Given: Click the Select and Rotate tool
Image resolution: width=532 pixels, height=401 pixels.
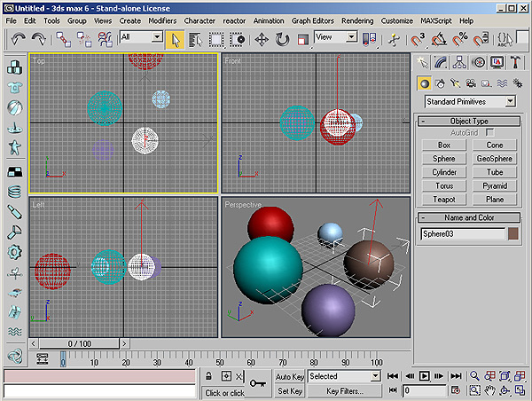Looking at the screenshot, I should (x=282, y=39).
